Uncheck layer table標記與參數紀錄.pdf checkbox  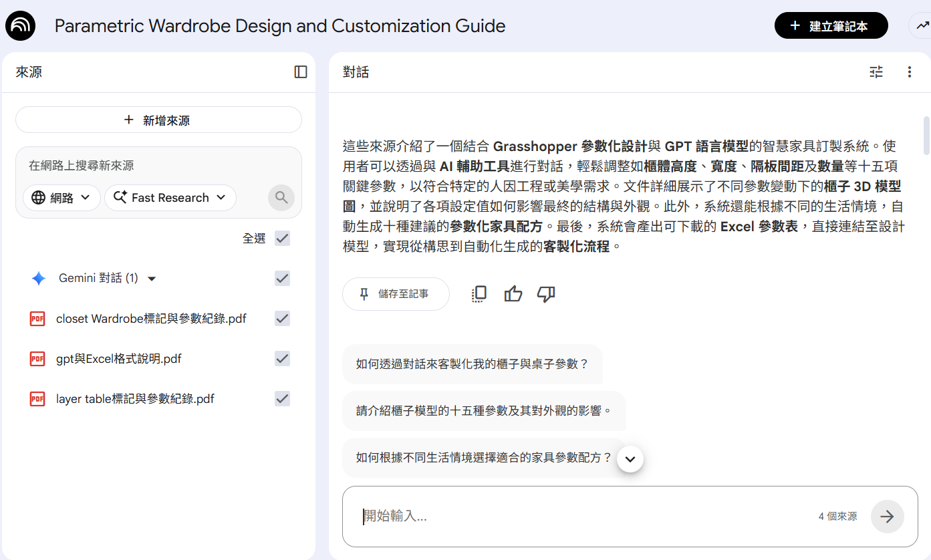click(x=283, y=399)
